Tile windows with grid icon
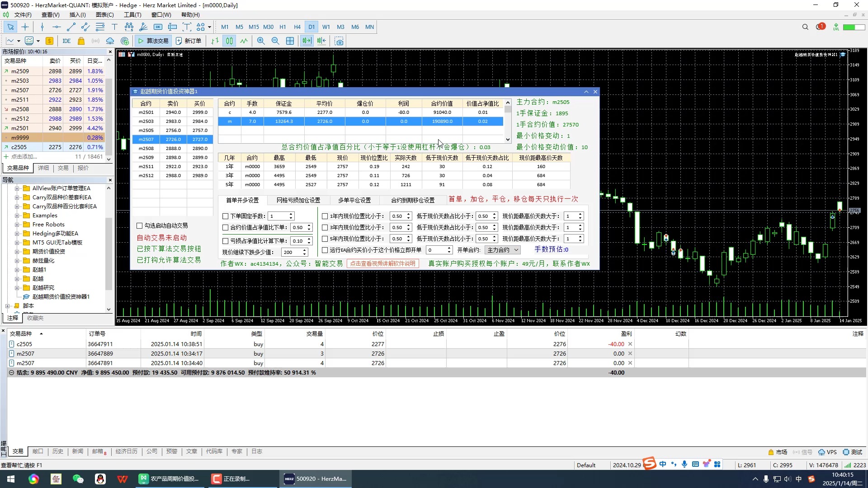The image size is (868, 488). tap(290, 41)
